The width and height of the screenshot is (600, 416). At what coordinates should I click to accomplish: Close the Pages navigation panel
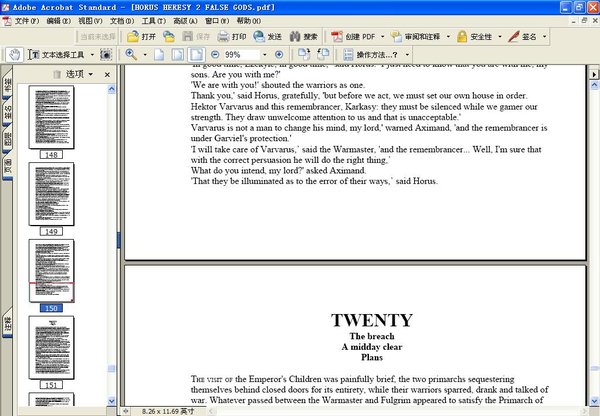coord(107,75)
